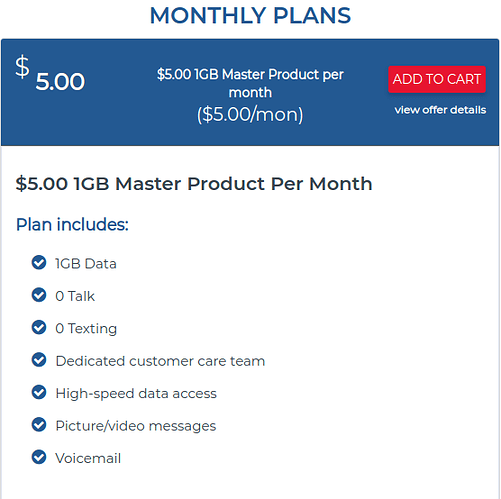The image size is (501, 499).
Task: Click the 5.00 price in the blue banner
Action: tap(60, 82)
